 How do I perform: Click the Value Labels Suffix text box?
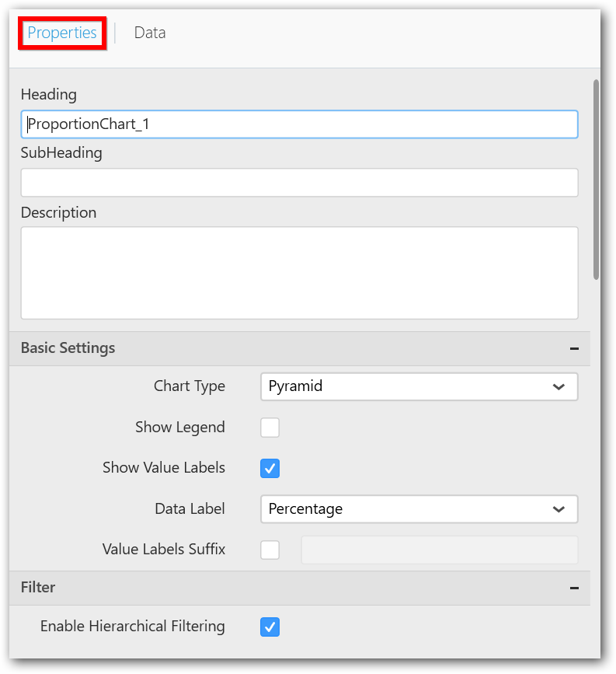click(439, 550)
